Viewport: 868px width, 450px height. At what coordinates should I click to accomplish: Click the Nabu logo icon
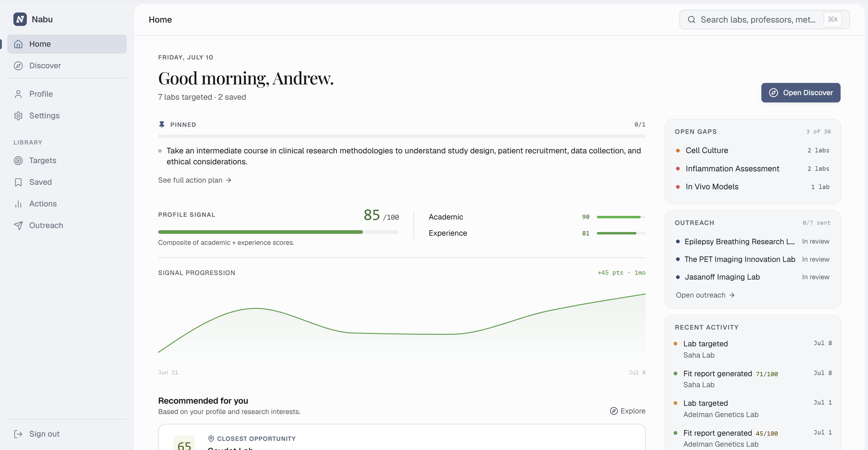(20, 19)
